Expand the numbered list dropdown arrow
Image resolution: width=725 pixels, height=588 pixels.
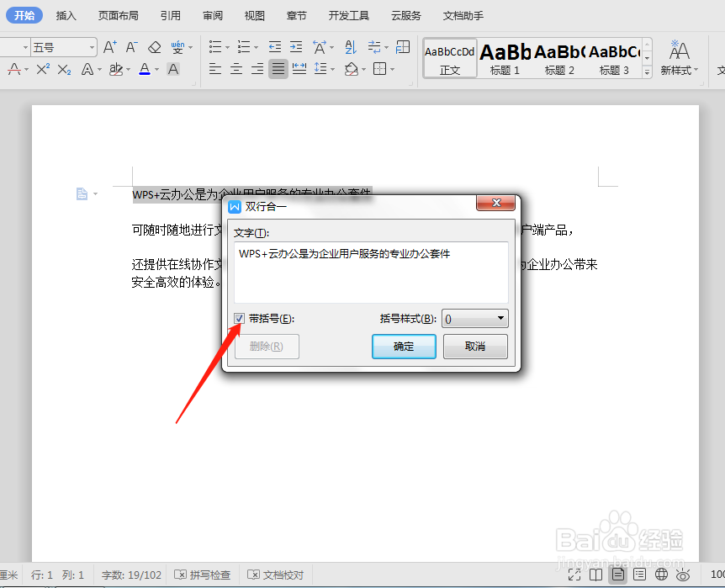point(256,47)
